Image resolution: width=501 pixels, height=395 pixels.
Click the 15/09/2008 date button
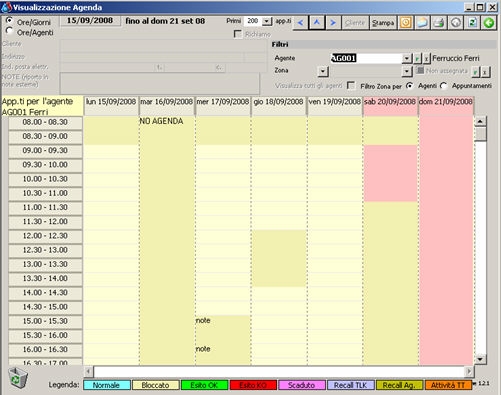(x=90, y=21)
